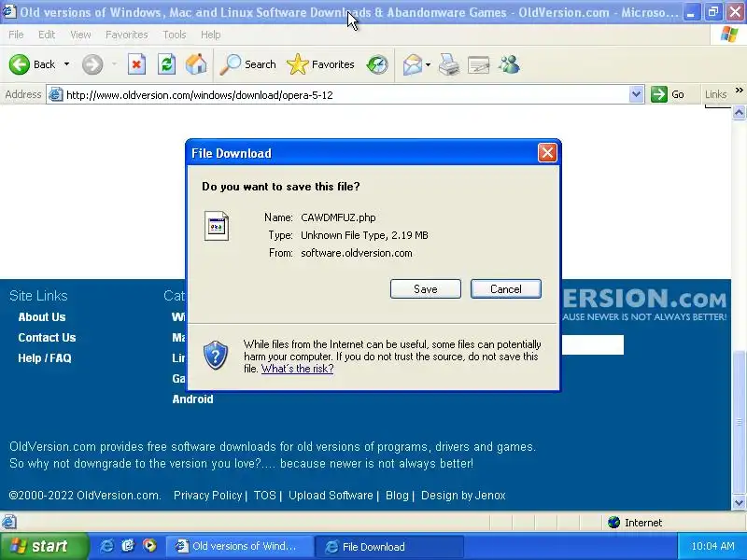The image size is (747, 560).
Task: Go to the Home page icon
Action: [196, 64]
